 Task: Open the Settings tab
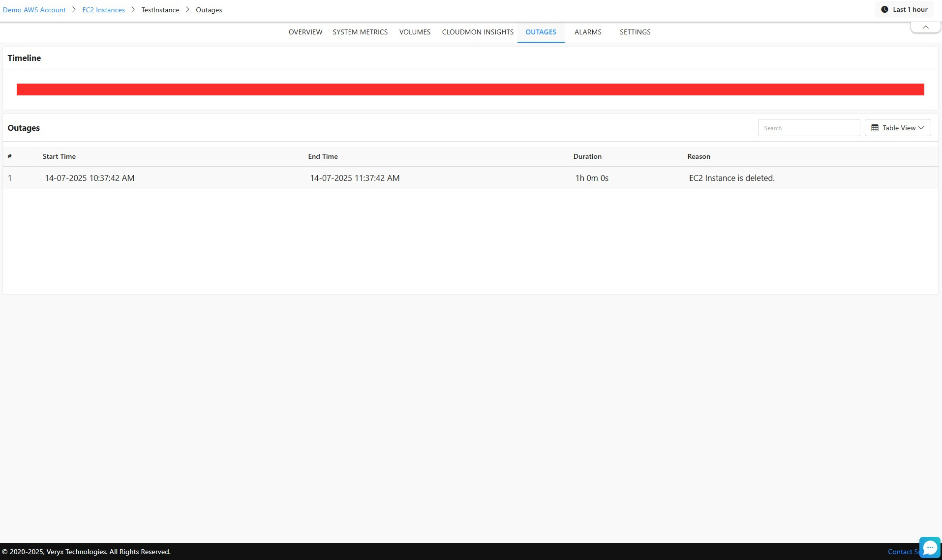point(635,32)
